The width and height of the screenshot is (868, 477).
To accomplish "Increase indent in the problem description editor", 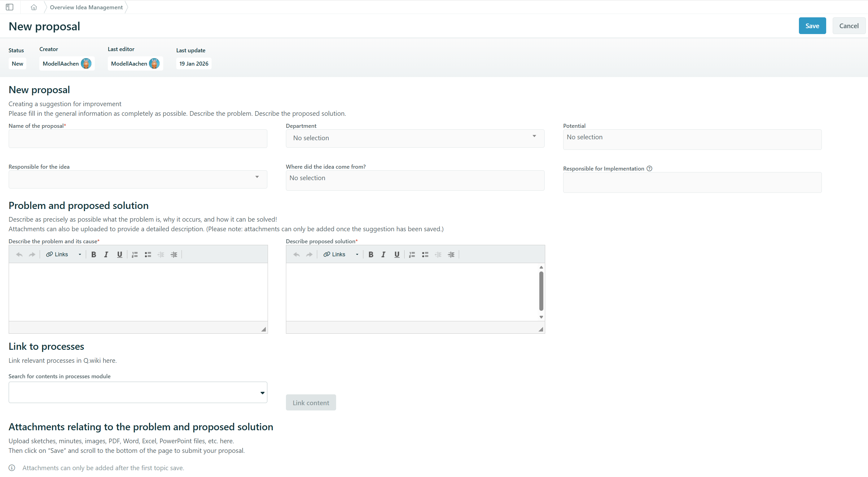I will (174, 254).
